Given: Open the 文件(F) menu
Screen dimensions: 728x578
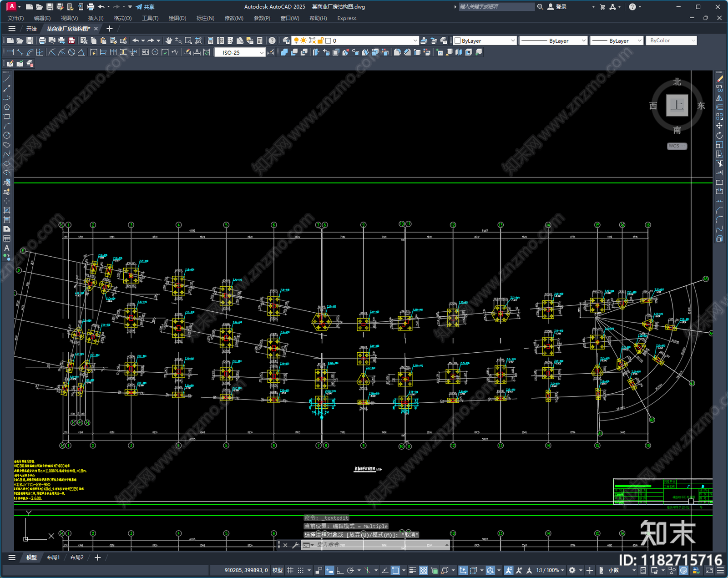Looking at the screenshot, I should pyautogui.click(x=16, y=18).
